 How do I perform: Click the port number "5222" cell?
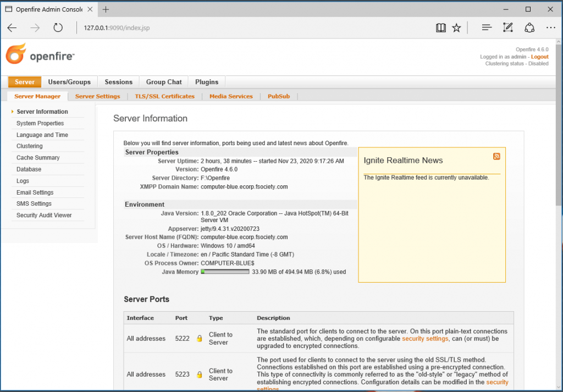(x=183, y=339)
